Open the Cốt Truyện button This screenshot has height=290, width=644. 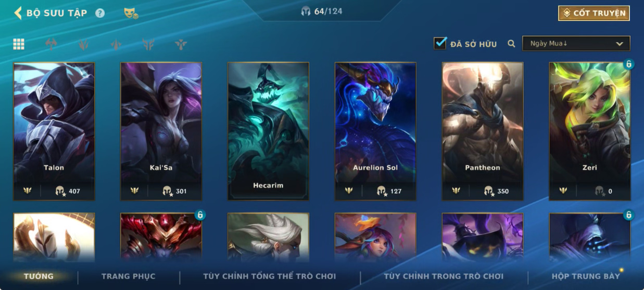click(594, 13)
